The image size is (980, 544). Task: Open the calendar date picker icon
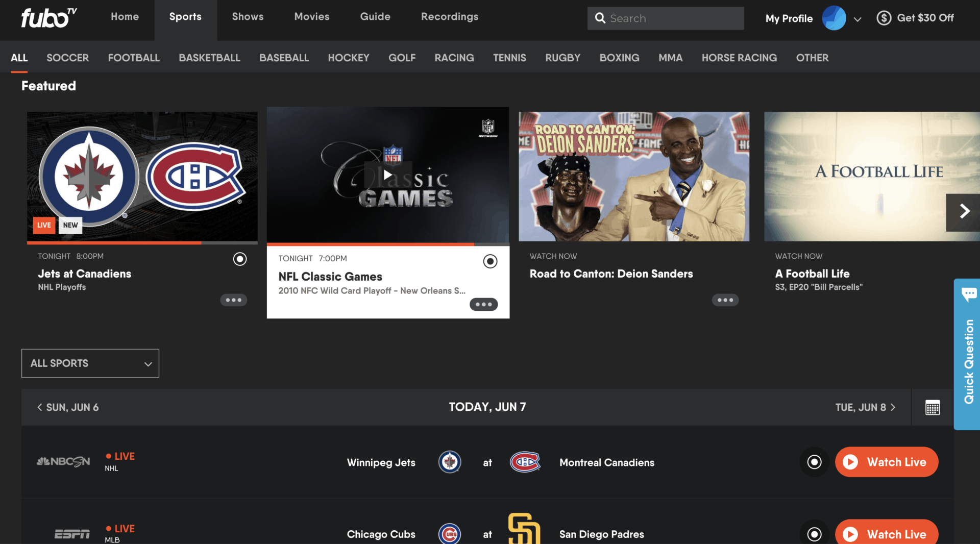tap(933, 408)
